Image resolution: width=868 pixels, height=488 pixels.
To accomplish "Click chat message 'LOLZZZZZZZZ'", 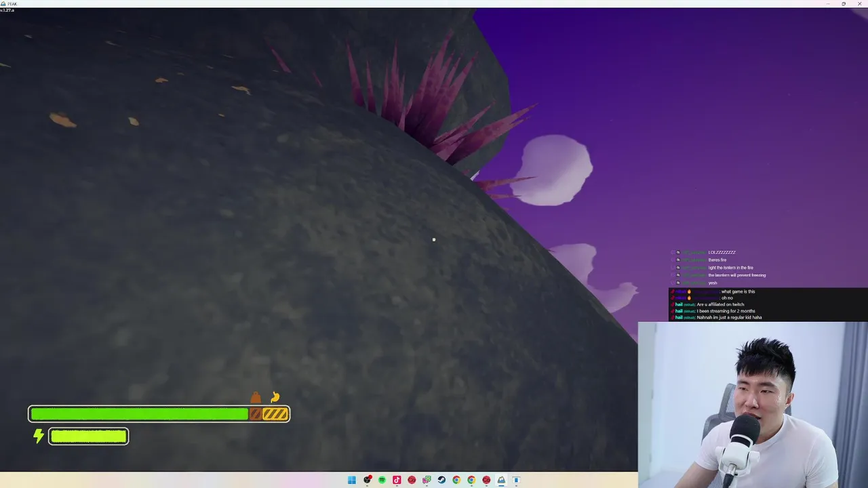I will (722, 252).
